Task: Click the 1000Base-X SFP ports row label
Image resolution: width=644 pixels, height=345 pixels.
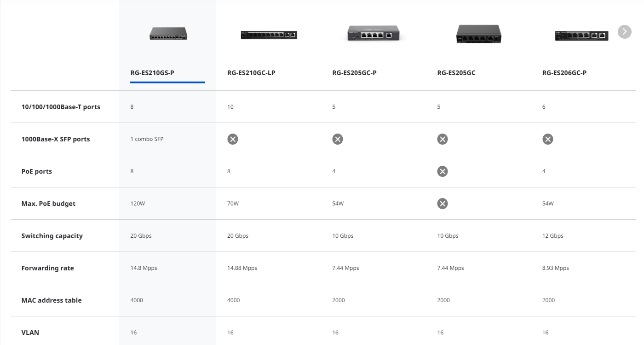Action: 56,139
